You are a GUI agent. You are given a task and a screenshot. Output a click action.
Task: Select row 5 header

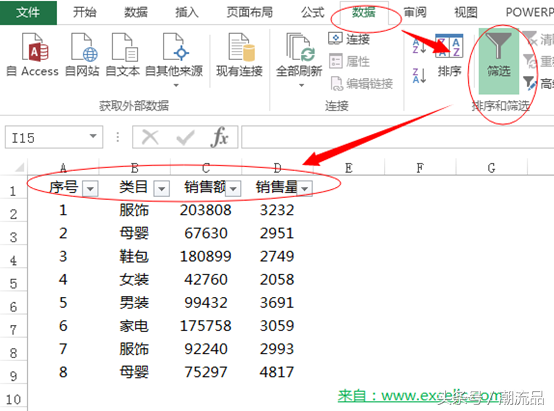(x=13, y=283)
